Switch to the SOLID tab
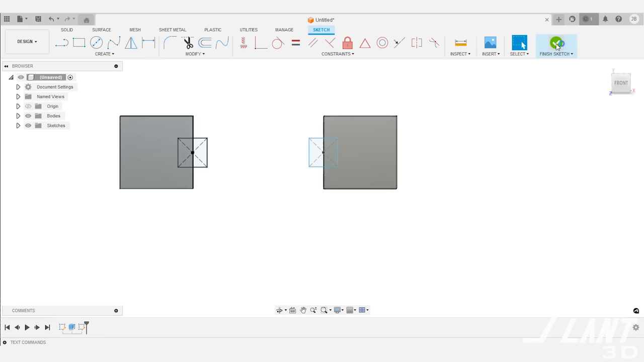Image resolution: width=644 pixels, height=362 pixels. click(66, 30)
